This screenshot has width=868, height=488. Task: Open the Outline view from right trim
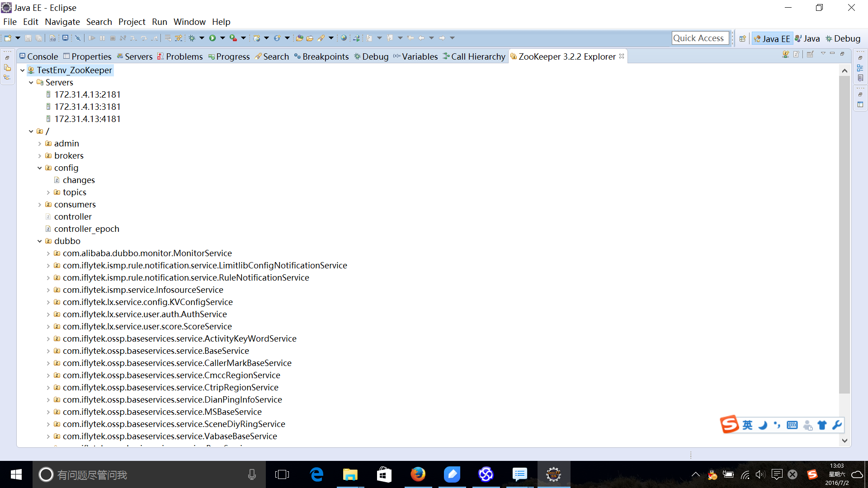[860, 68]
